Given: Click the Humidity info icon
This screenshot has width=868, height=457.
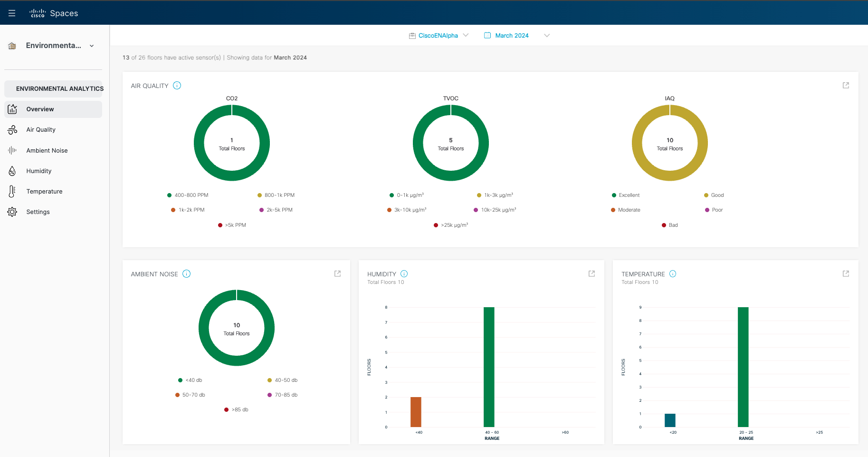Looking at the screenshot, I should click(404, 274).
